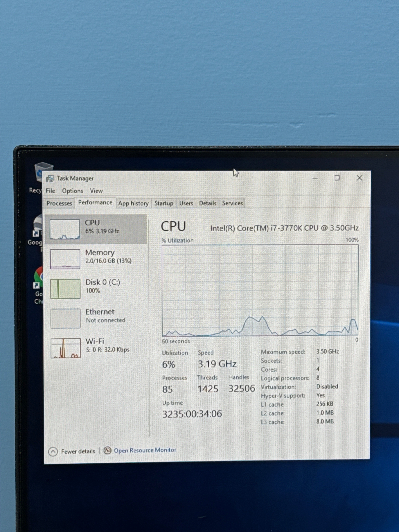
Task: Select the Recycle Bin desktop icon
Action: [39, 178]
